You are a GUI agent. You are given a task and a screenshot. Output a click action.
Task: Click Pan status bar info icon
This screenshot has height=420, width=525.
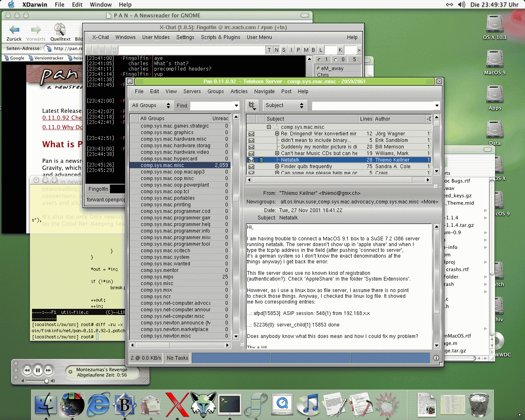(436, 358)
